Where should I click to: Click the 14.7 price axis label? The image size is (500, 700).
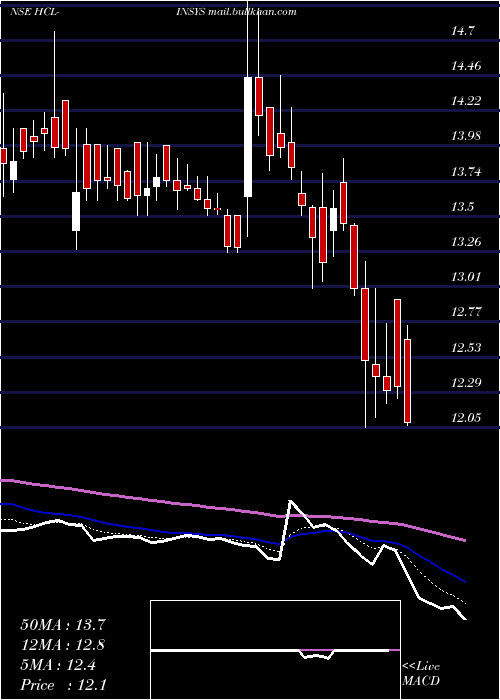click(x=463, y=31)
